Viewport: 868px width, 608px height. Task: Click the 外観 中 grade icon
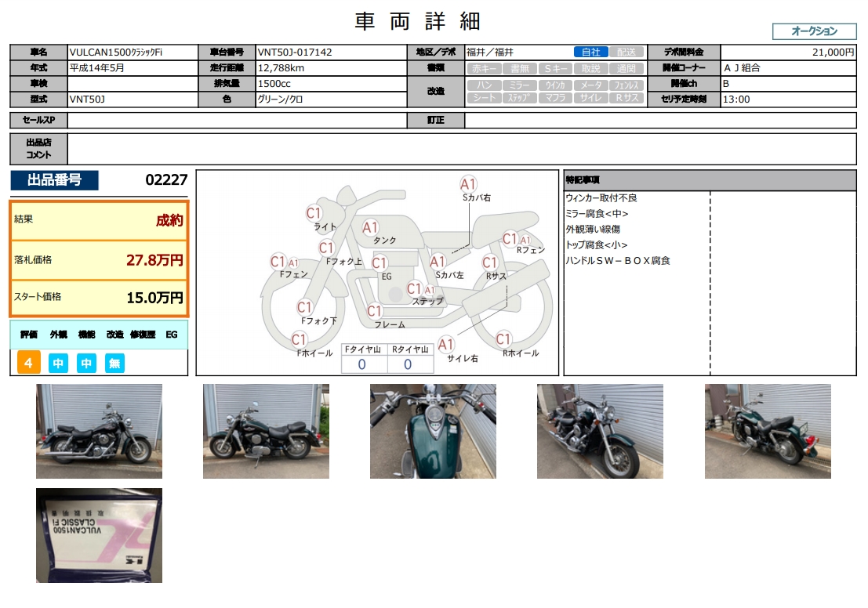58,364
